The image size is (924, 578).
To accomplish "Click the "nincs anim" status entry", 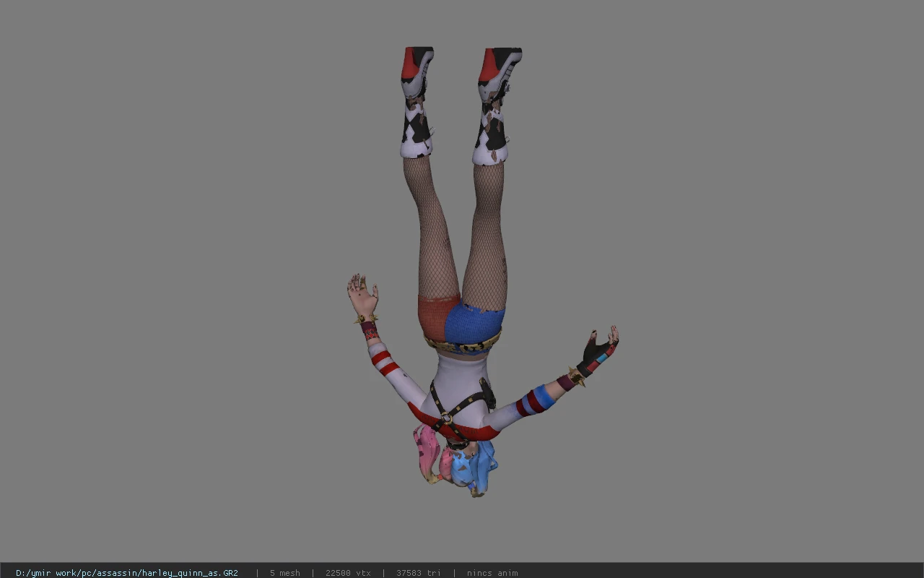I will click(492, 573).
